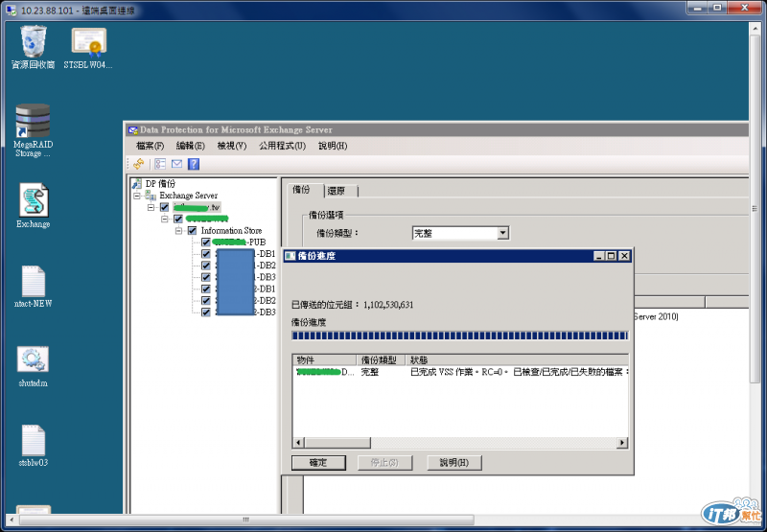Screen dimensions: 767x532
Task: Click the dialog list right scroll arrow
Action: [622, 443]
